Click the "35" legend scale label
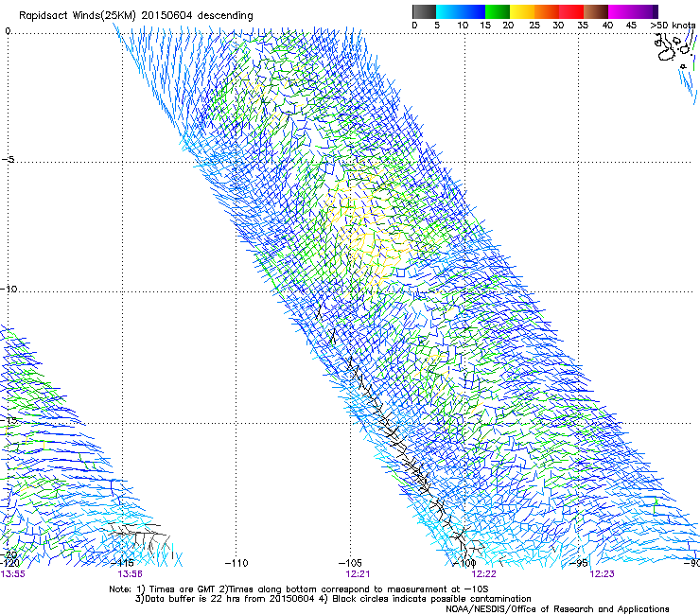Viewport: 700px width, 615px height. [583, 26]
